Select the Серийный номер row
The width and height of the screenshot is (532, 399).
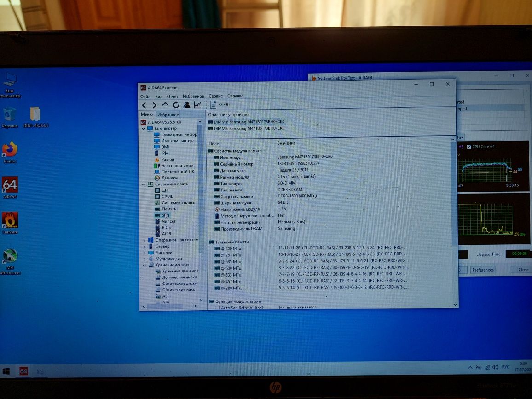tap(266, 164)
